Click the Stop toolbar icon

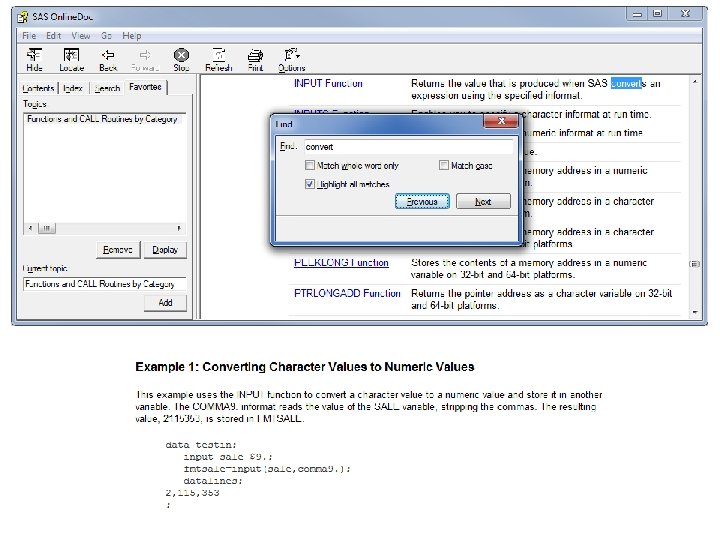pos(181,60)
